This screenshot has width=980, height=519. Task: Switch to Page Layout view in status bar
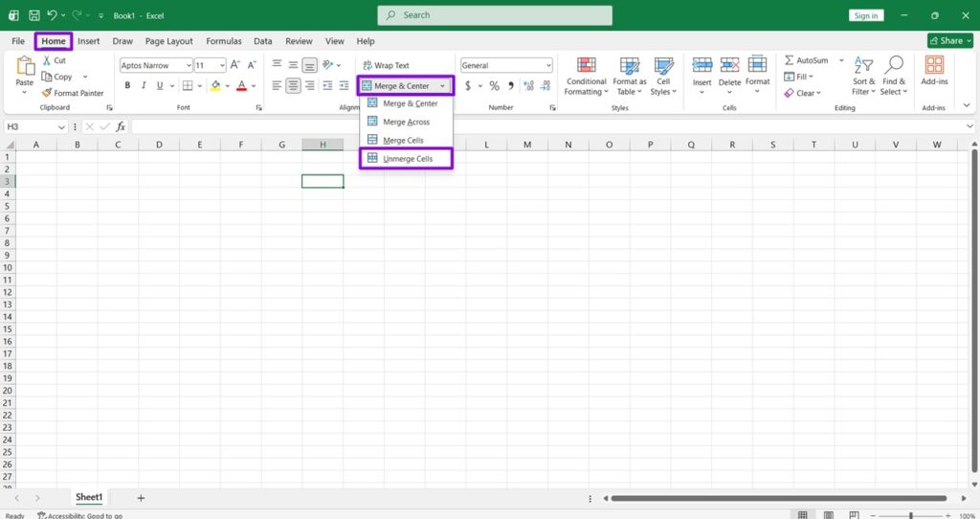(829, 514)
